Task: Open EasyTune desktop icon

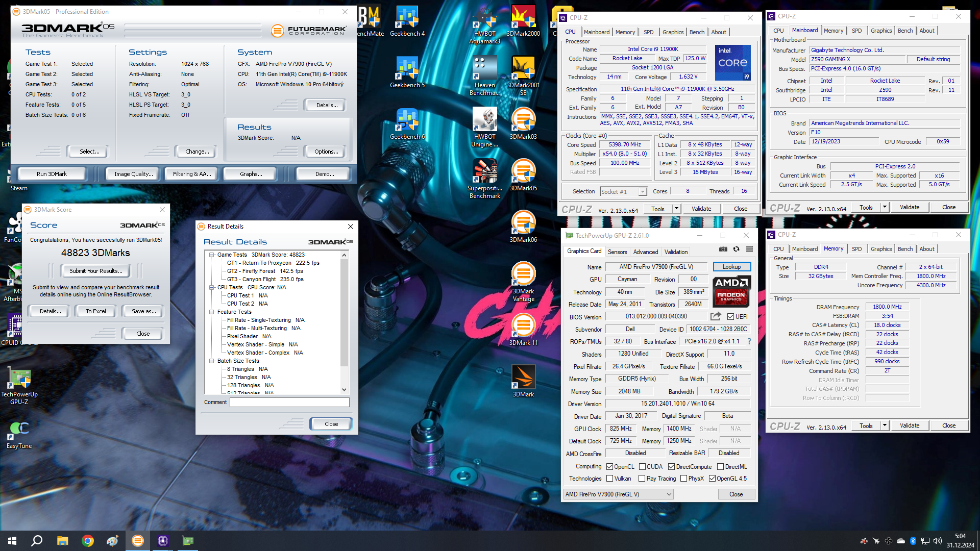Action: point(19,434)
